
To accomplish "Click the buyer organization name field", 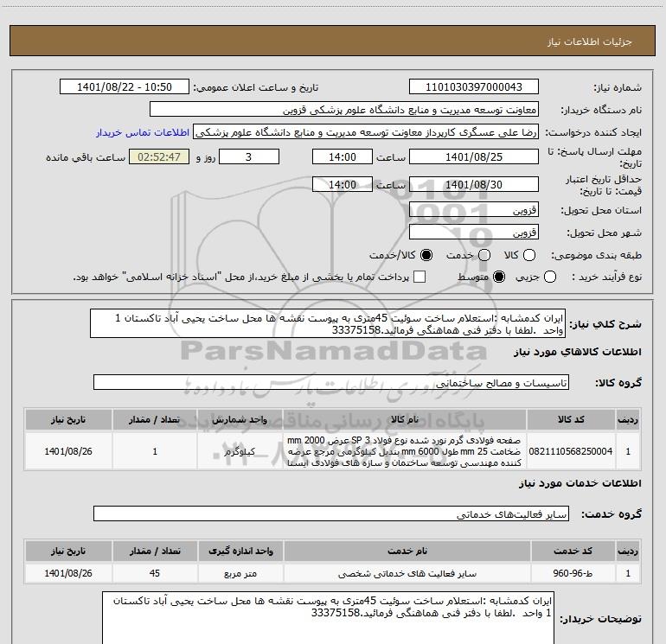I will 344,110.
